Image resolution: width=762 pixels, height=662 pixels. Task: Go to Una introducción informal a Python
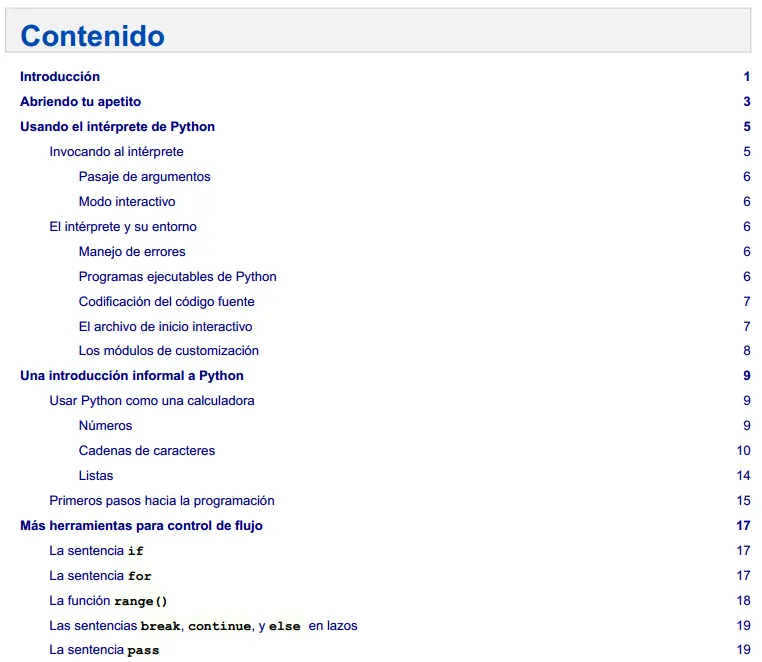[x=132, y=376]
